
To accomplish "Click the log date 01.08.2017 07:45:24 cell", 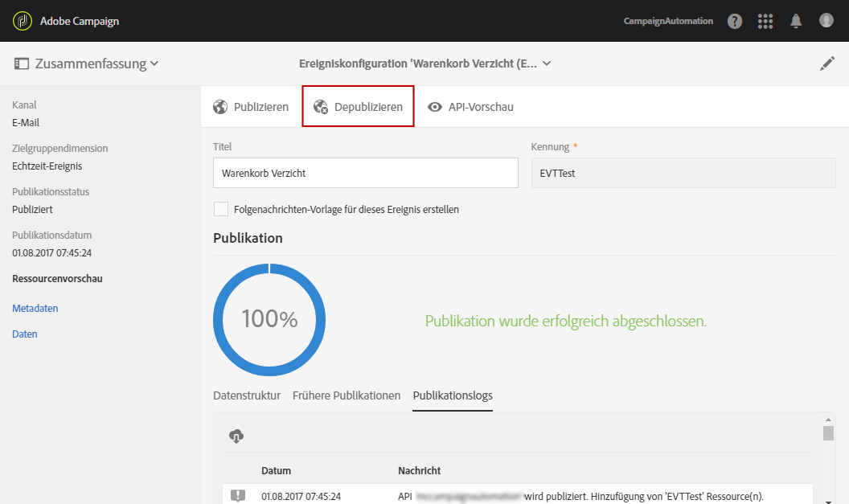I will [301, 497].
